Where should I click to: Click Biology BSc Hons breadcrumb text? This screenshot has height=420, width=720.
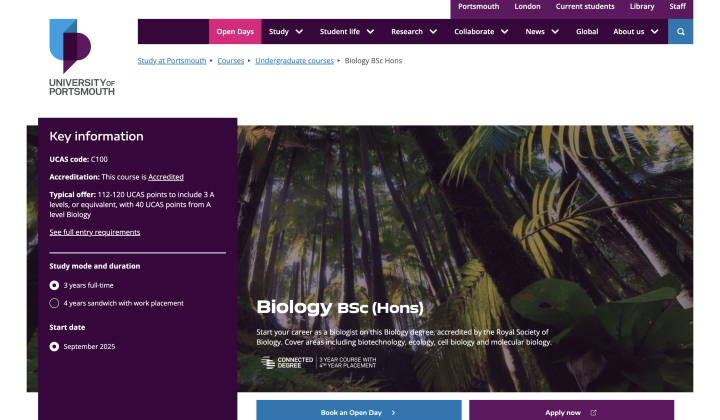coord(373,61)
